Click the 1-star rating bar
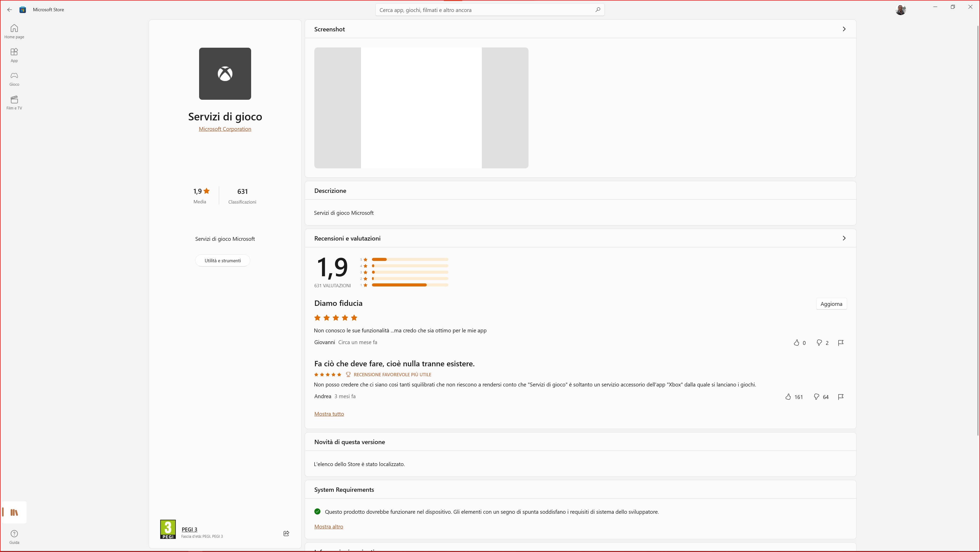Image resolution: width=980 pixels, height=552 pixels. [x=410, y=285]
